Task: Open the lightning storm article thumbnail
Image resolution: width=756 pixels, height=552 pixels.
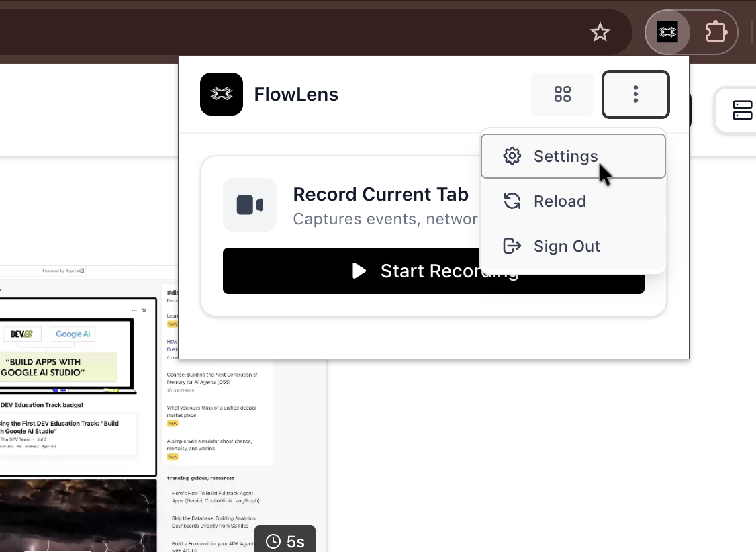Action: point(77,514)
